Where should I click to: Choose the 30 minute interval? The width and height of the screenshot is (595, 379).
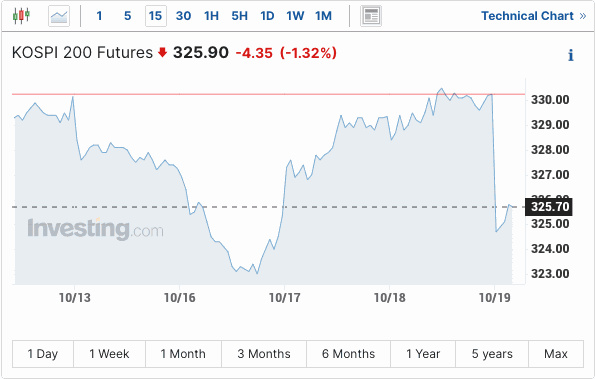(183, 16)
